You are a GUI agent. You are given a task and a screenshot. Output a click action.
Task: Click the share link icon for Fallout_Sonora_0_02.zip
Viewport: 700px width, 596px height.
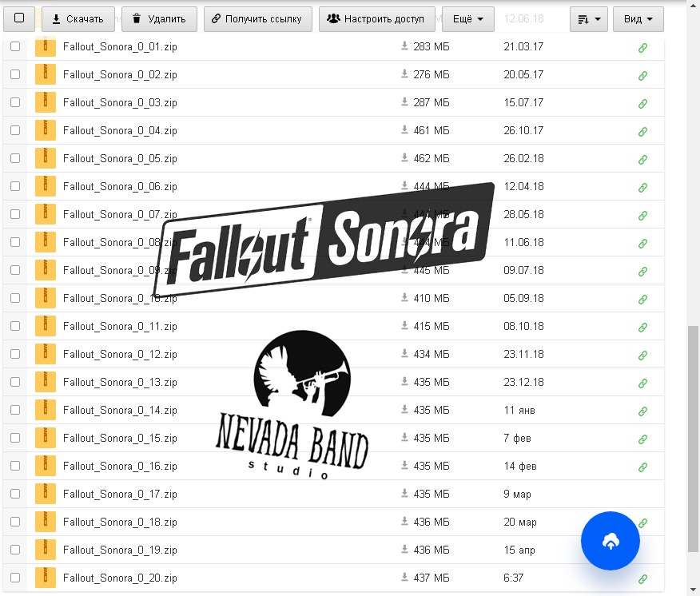[642, 76]
